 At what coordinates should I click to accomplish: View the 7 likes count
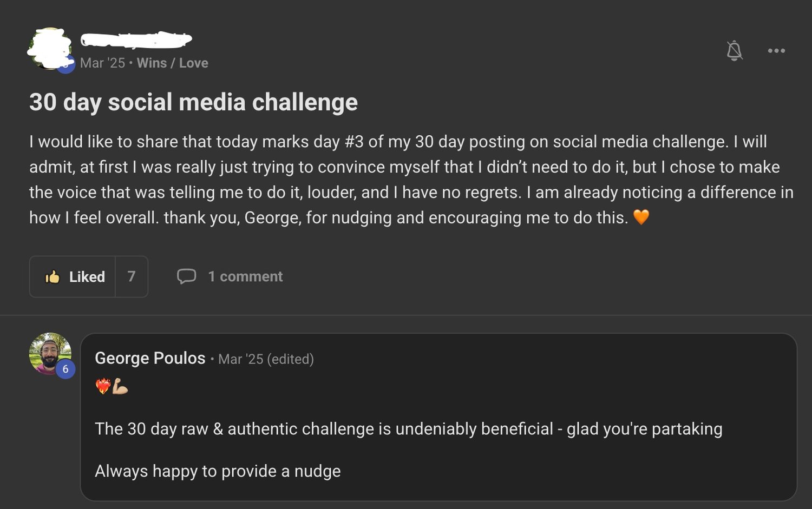(x=132, y=276)
